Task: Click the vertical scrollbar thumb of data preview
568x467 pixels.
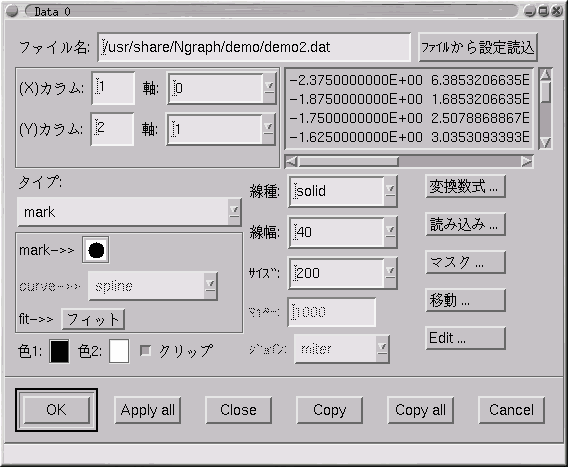Action: point(546,92)
